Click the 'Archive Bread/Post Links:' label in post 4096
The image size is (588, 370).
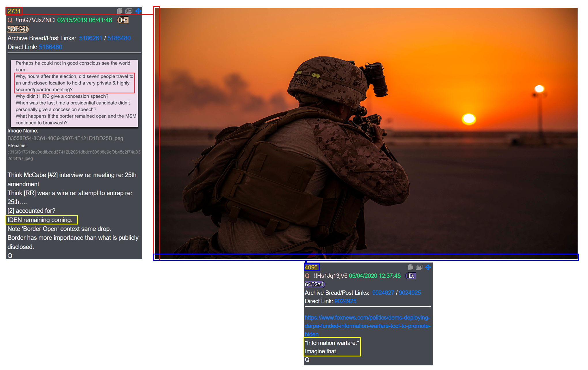pos(337,293)
